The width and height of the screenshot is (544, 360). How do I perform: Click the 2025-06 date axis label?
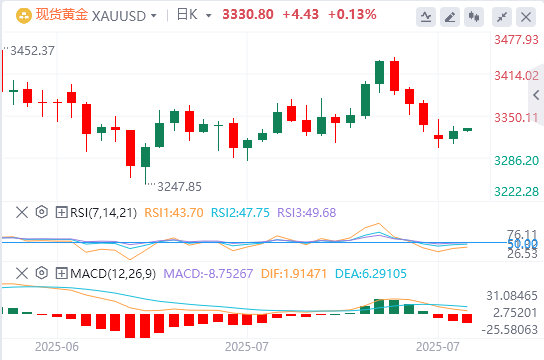(57, 346)
